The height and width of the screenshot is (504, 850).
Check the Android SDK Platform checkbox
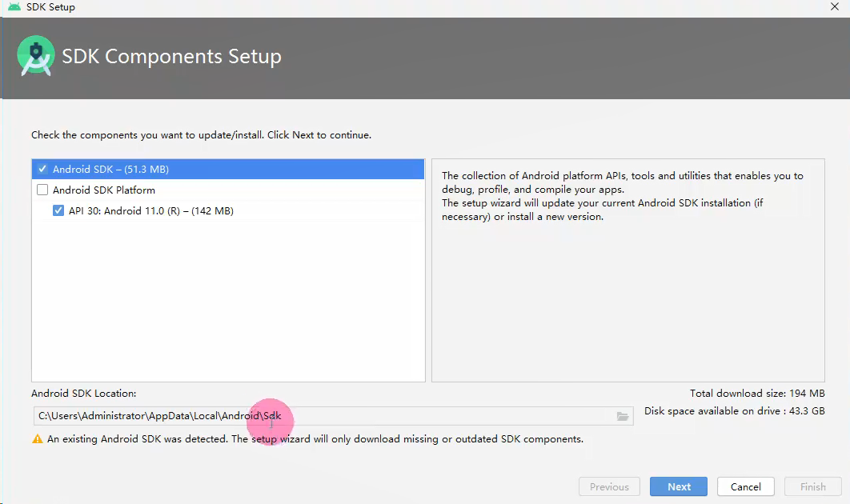pos(42,190)
